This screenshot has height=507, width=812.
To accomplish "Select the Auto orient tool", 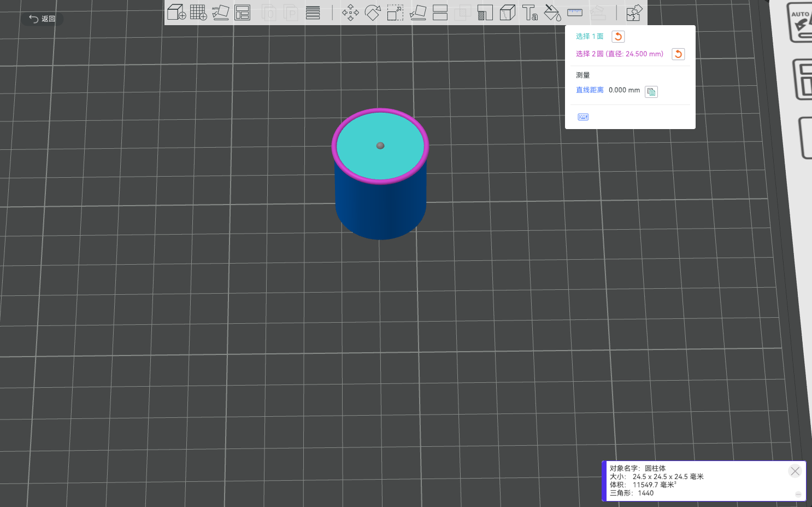I will tap(220, 13).
